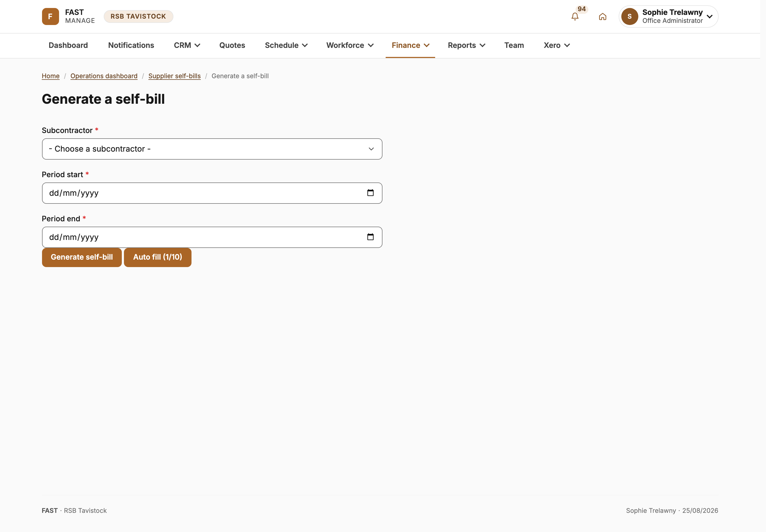This screenshot has height=532, width=766.
Task: Follow the Operations dashboard breadcrumb link
Action: [104, 76]
